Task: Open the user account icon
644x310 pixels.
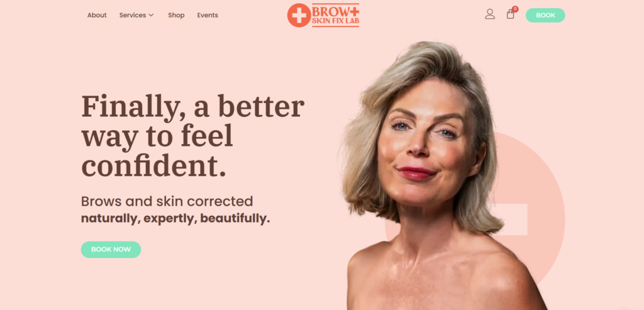Action: 489,14
